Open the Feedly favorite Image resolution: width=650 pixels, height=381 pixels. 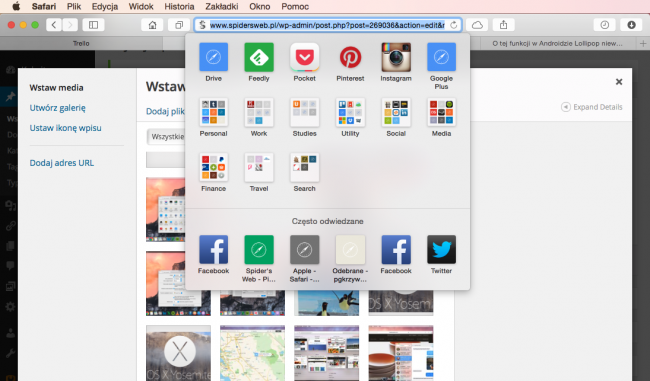pyautogui.click(x=259, y=57)
